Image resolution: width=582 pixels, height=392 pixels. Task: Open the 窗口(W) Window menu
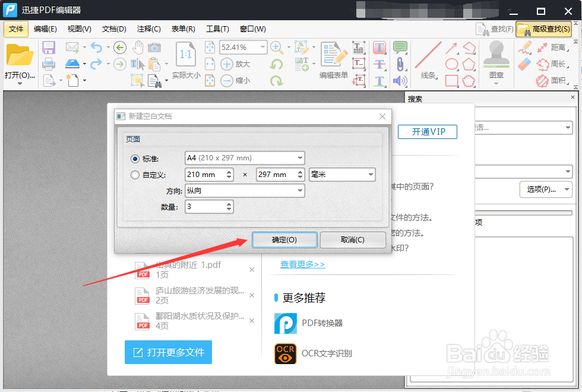[252, 29]
